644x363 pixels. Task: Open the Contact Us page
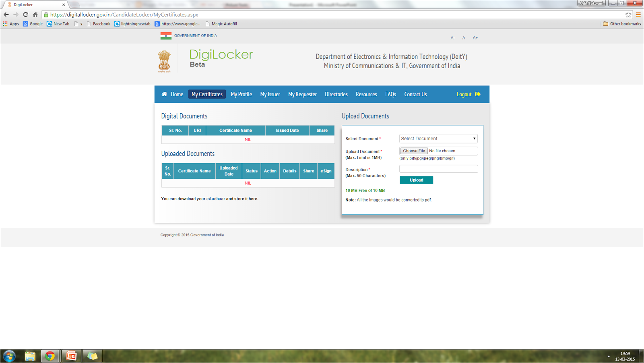click(415, 94)
